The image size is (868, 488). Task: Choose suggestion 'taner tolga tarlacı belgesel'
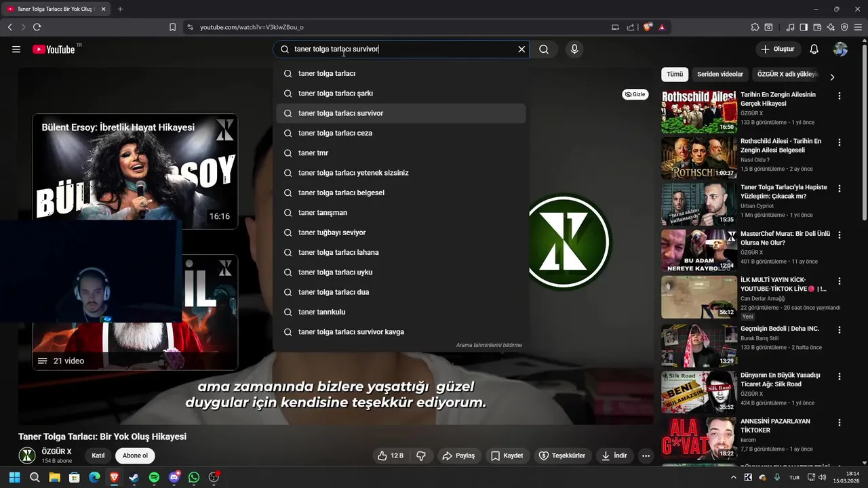(x=401, y=192)
